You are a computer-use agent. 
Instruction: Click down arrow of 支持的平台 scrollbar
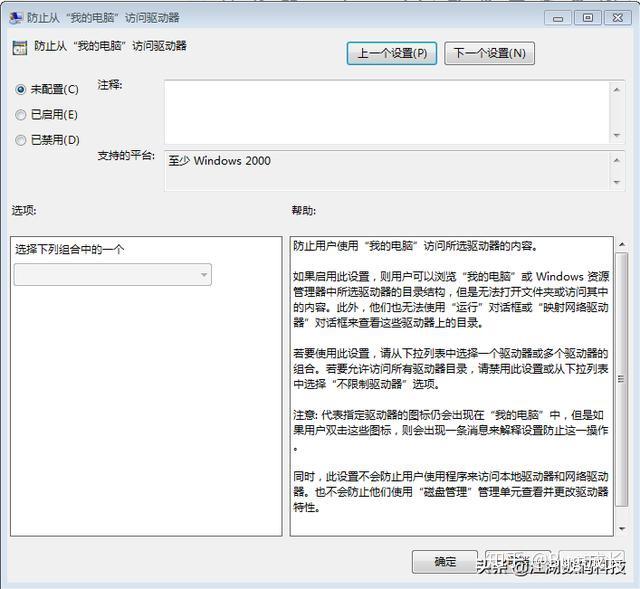click(x=617, y=182)
